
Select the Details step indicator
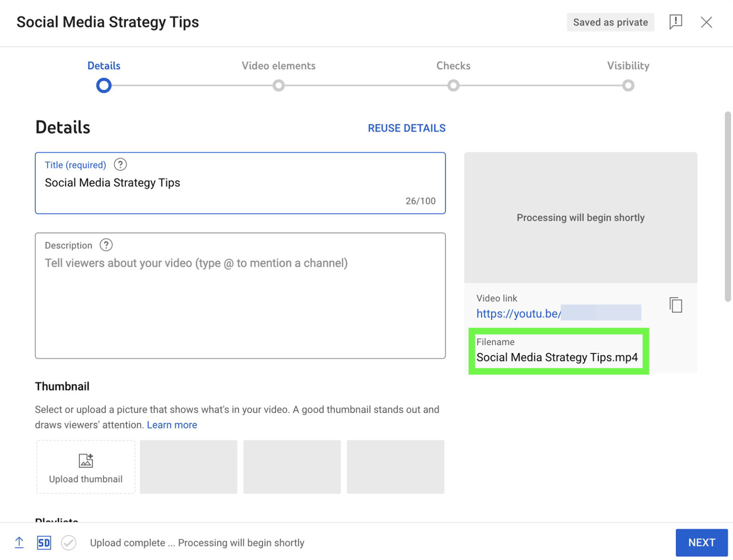pyautogui.click(x=104, y=85)
